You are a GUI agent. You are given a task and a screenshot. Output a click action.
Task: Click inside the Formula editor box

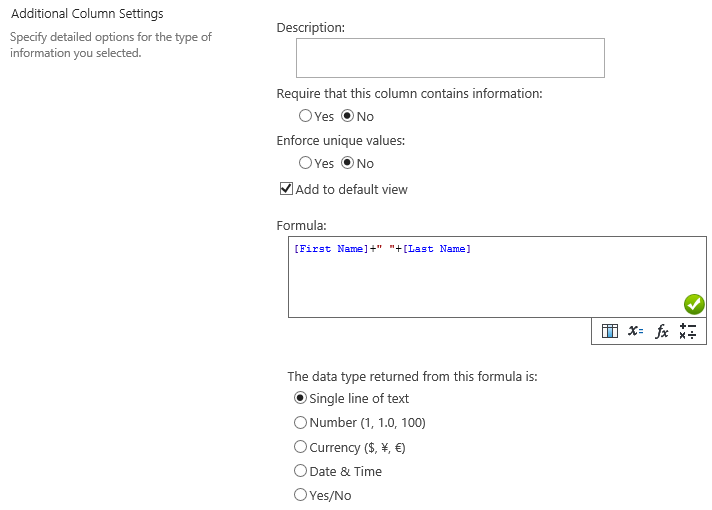497,277
